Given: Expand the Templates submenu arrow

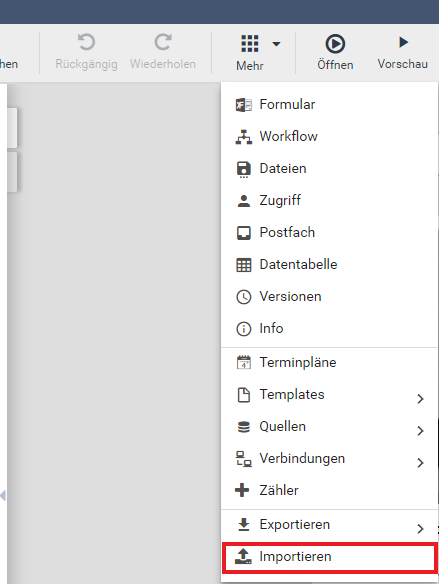Looking at the screenshot, I should point(420,399).
